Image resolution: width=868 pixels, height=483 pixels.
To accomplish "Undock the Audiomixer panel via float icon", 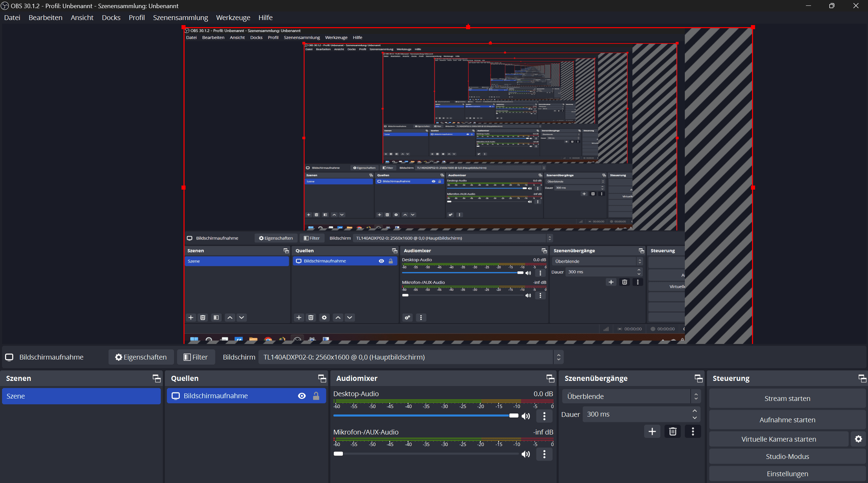I will click(x=550, y=378).
